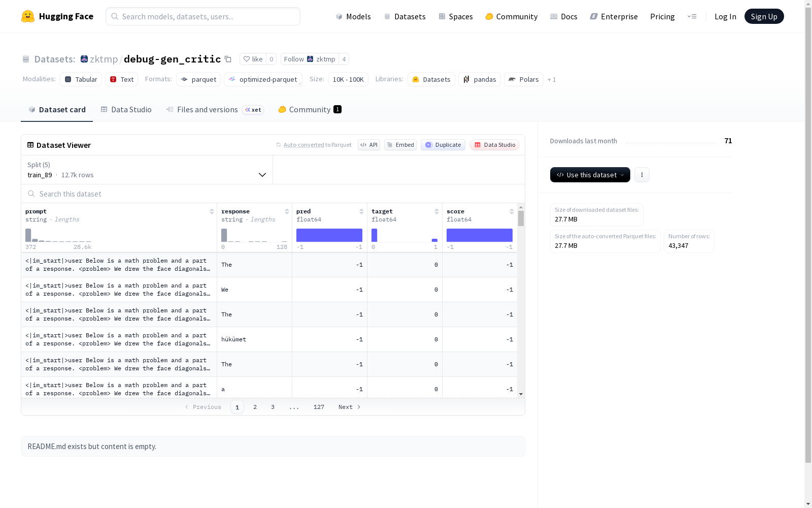Focus the Search this dataset field

tap(273, 194)
